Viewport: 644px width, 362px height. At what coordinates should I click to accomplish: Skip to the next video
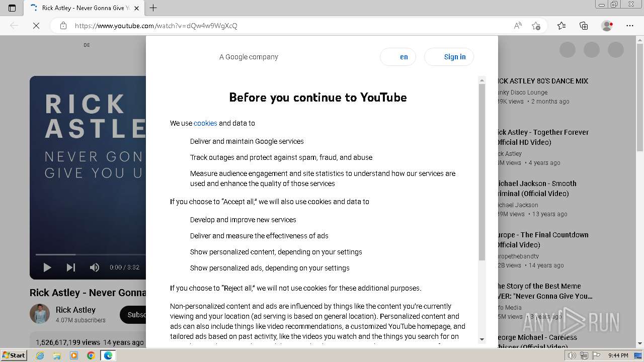coord(71,267)
